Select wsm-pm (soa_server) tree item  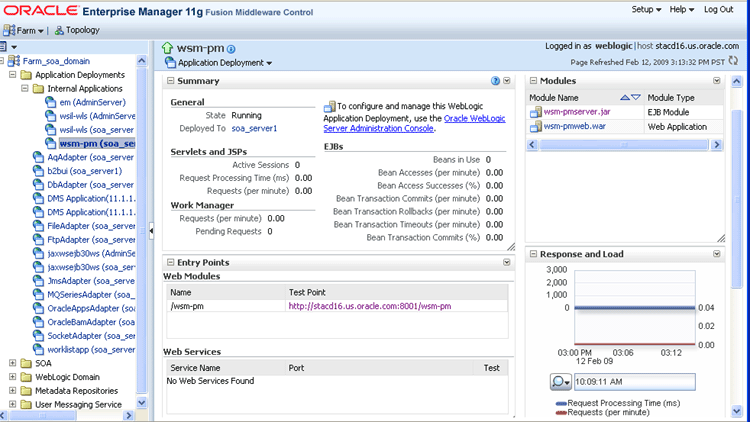[x=97, y=144]
